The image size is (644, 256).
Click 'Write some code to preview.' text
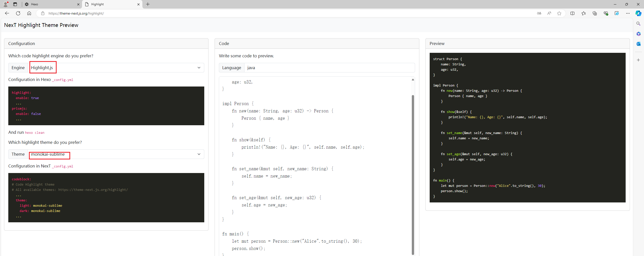pos(246,56)
